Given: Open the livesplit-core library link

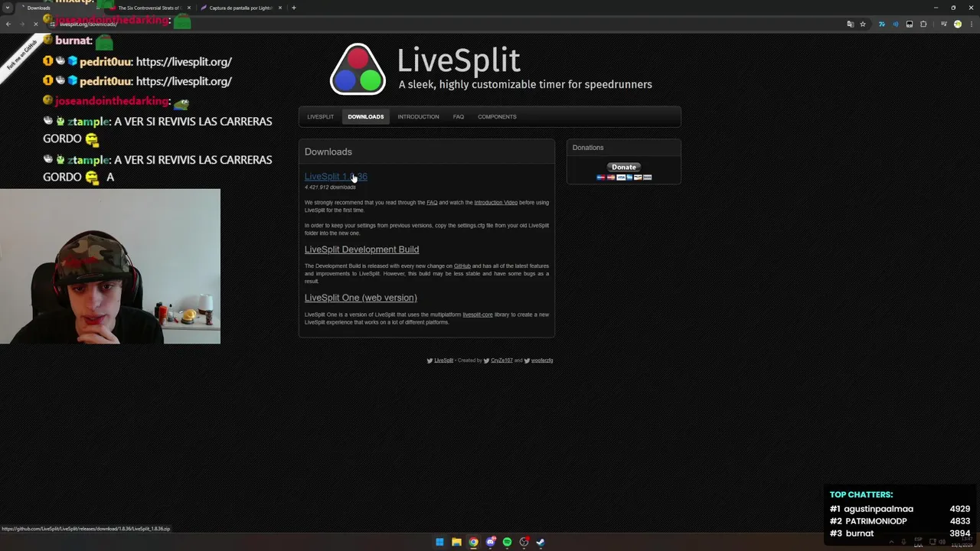Looking at the screenshot, I should pyautogui.click(x=478, y=315).
